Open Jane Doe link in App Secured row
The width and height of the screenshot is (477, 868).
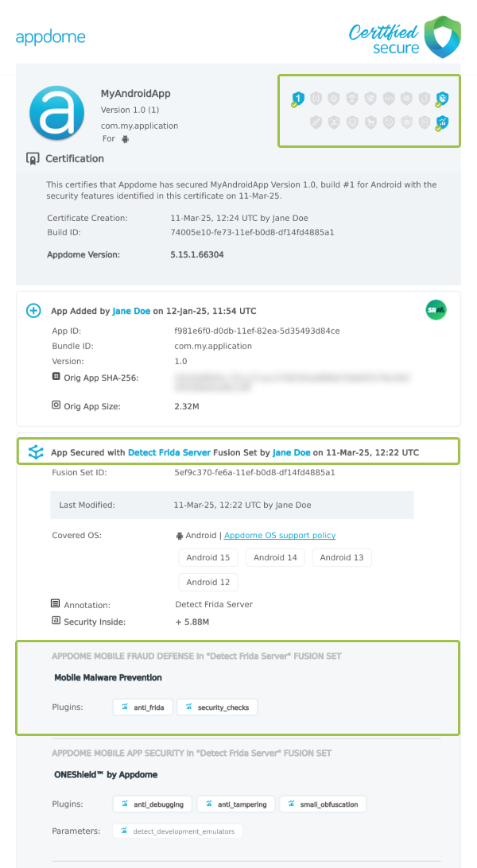click(291, 452)
